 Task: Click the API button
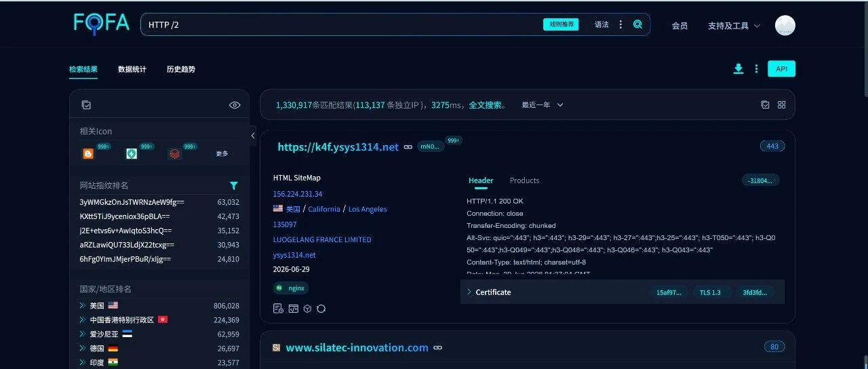coord(781,69)
